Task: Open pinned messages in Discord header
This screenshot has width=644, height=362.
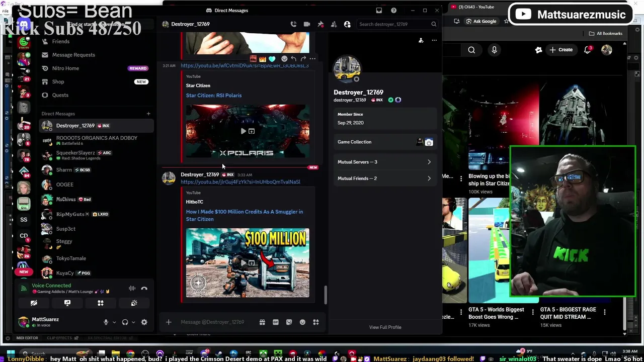Action: tap(320, 24)
